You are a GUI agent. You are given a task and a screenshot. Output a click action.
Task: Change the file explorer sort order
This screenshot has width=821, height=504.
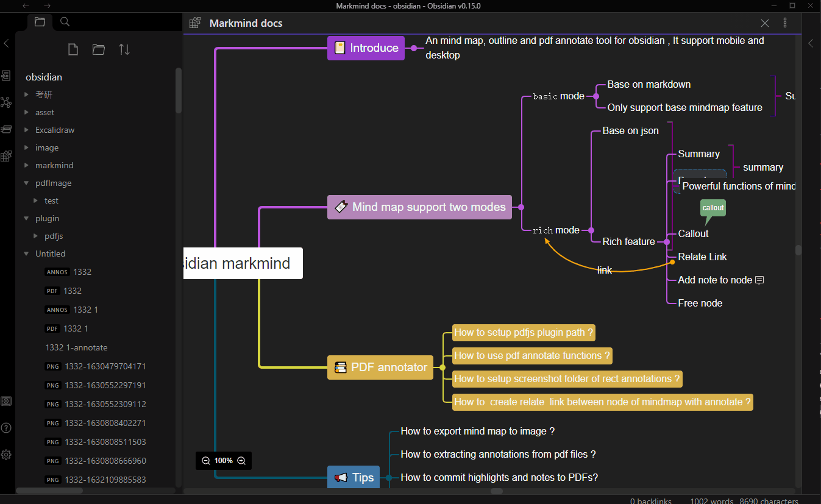(x=124, y=49)
